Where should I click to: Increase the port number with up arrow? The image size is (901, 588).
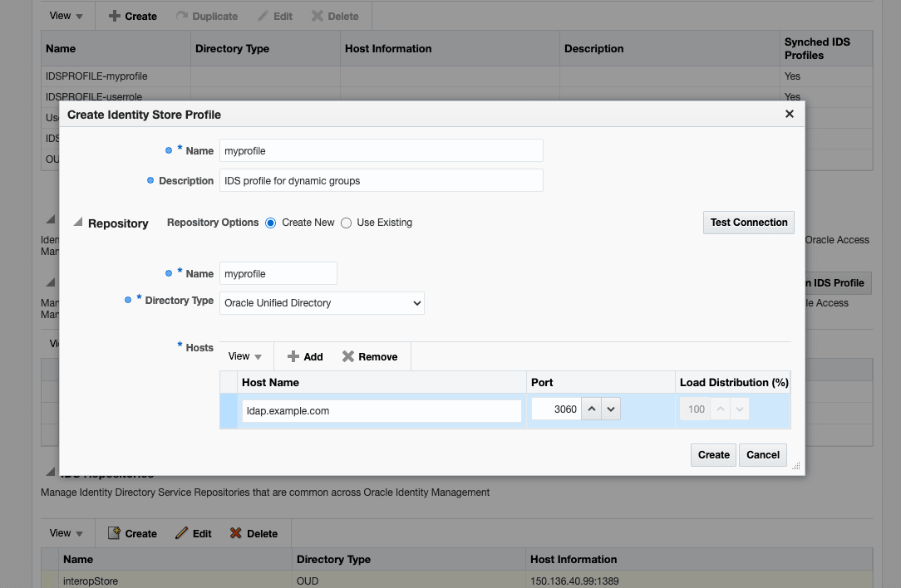point(591,409)
